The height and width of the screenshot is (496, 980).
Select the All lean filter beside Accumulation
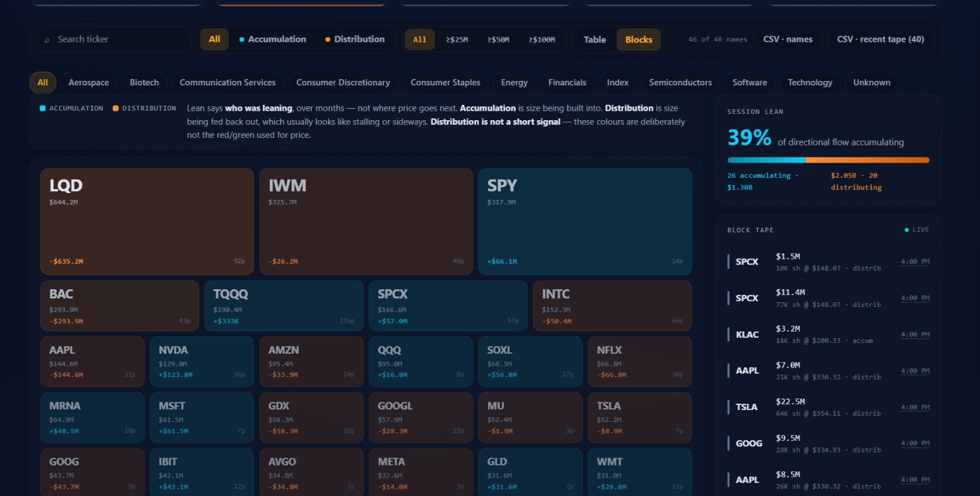click(x=215, y=39)
